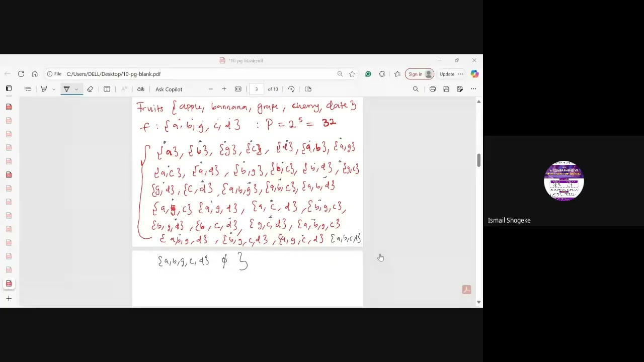Save the PDF with the disk icon

446,89
